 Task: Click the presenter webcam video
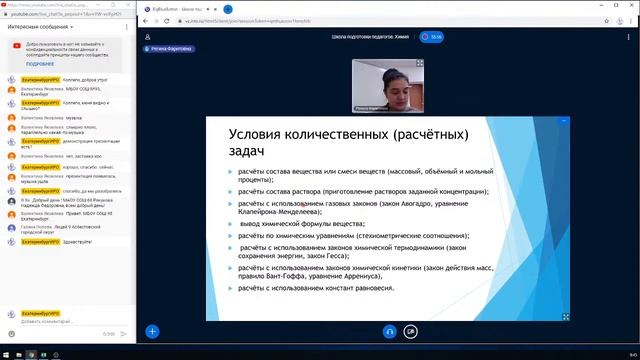point(388,86)
